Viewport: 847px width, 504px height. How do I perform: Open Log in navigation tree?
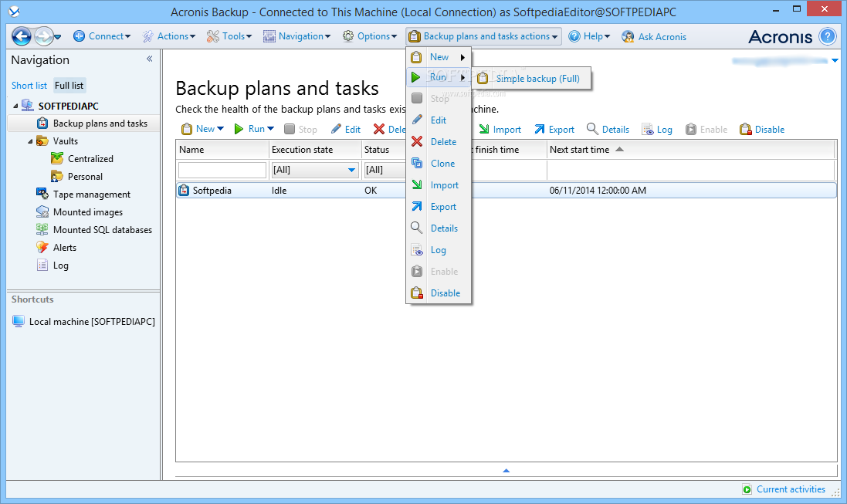pyautogui.click(x=53, y=266)
